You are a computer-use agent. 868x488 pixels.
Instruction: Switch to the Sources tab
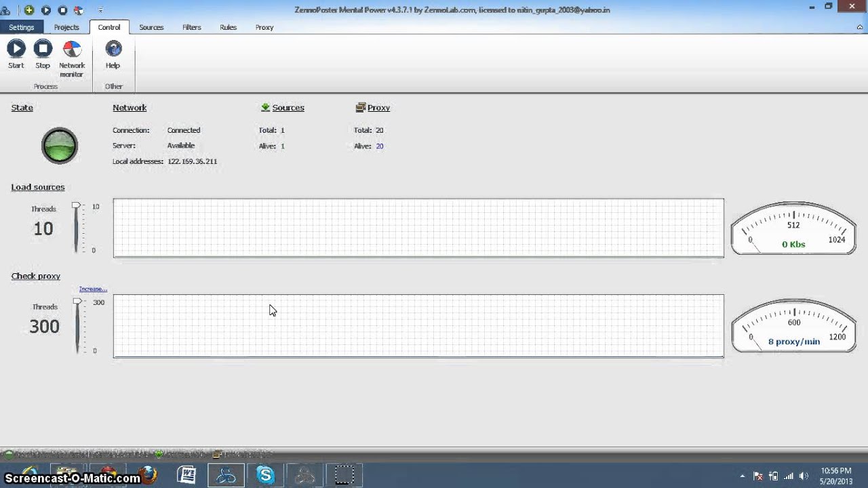click(151, 27)
